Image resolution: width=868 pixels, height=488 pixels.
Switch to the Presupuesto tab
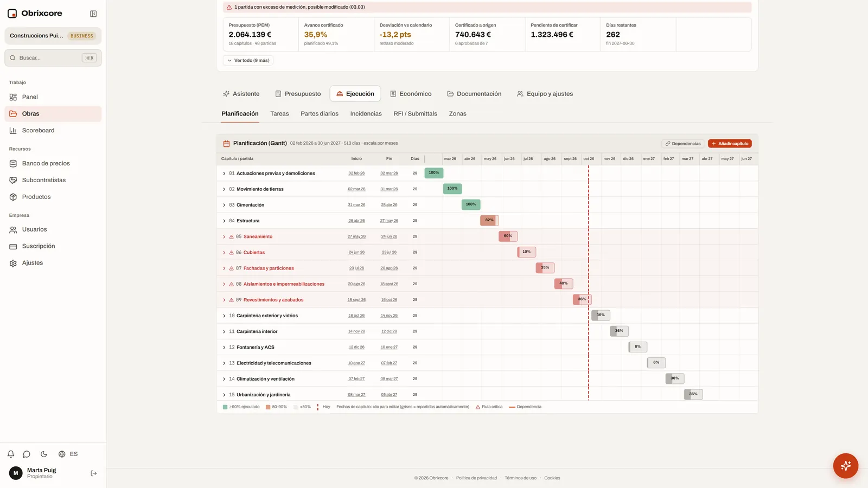(298, 94)
